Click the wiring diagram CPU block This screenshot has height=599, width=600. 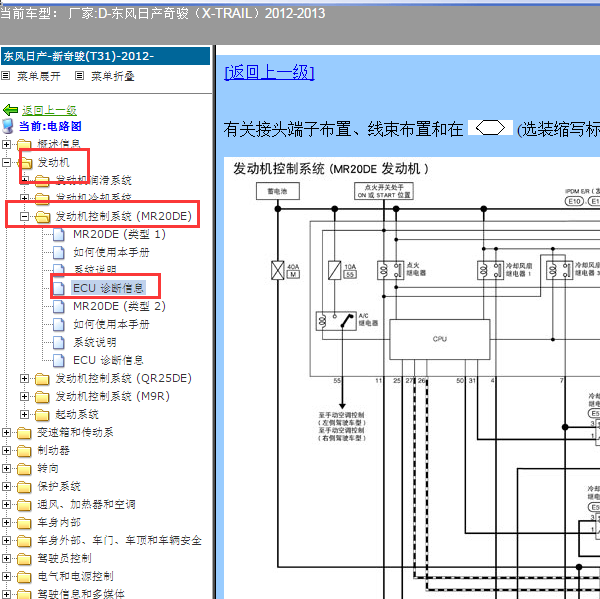(x=440, y=339)
